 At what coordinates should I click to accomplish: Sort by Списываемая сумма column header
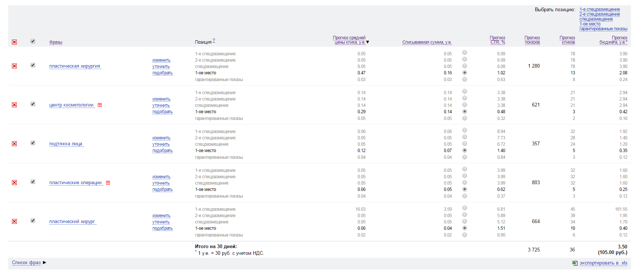(x=427, y=42)
